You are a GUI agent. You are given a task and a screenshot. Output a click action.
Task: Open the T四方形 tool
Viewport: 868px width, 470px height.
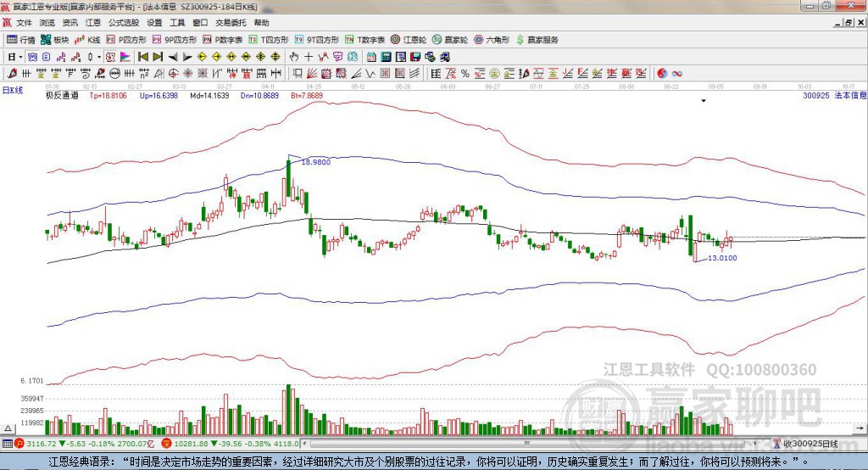[x=269, y=40]
